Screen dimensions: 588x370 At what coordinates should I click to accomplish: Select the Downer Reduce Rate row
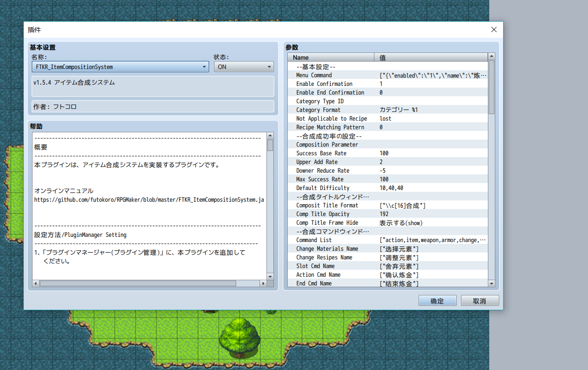[388, 170]
